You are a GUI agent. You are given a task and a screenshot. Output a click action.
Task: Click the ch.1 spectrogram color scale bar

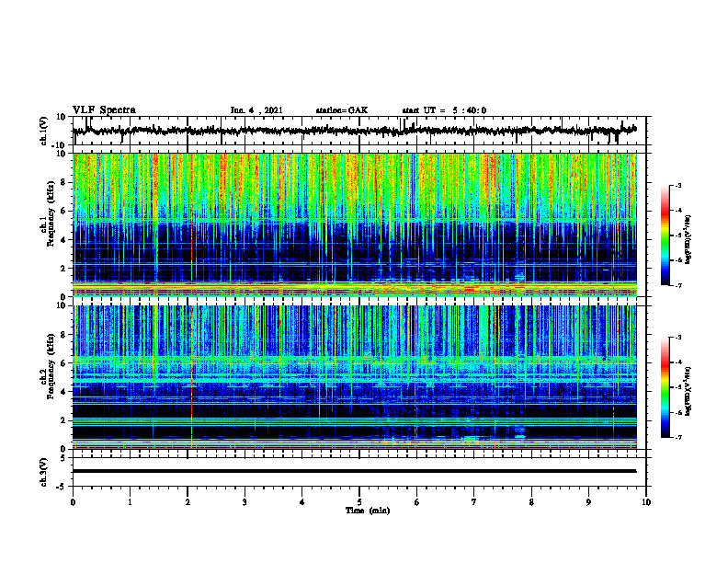(x=665, y=236)
